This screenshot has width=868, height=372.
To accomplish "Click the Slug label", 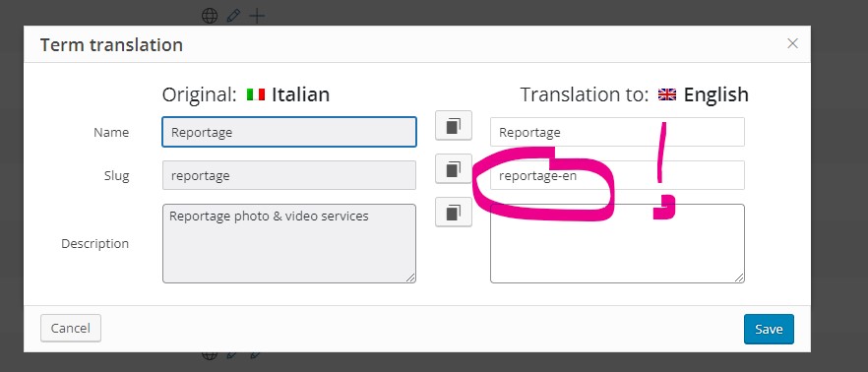I will 116,176.
